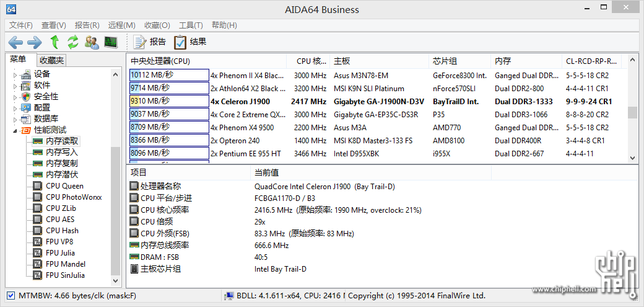Select the CPU Hash benchmark

pyautogui.click(x=62, y=231)
